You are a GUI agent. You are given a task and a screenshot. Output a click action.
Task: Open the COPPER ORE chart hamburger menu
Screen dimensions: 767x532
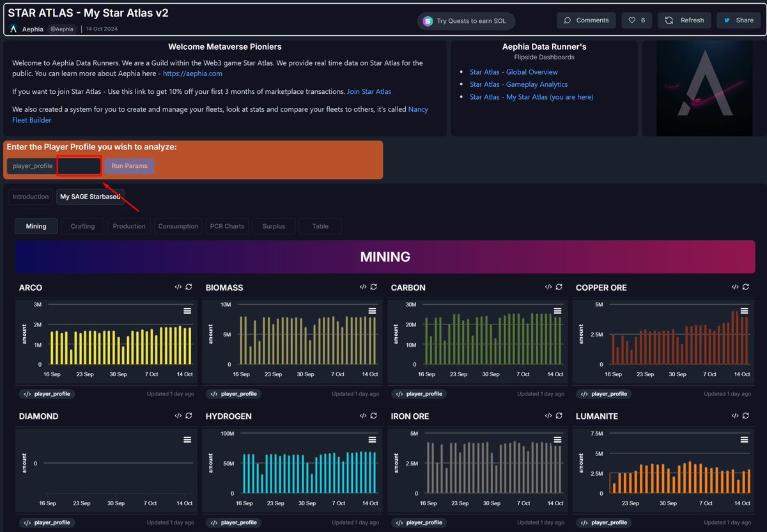pos(745,310)
